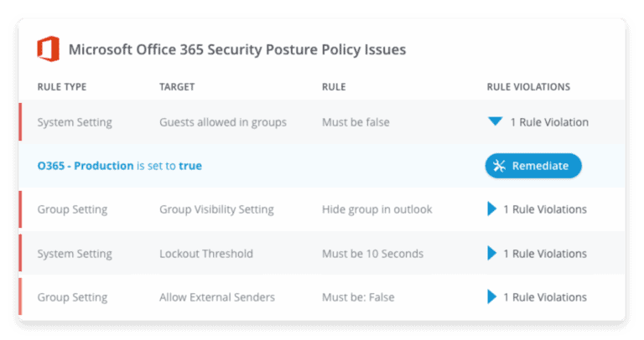Click the wrench icon inside Remediate button
Screen dimensions: 644x340
[499, 166]
